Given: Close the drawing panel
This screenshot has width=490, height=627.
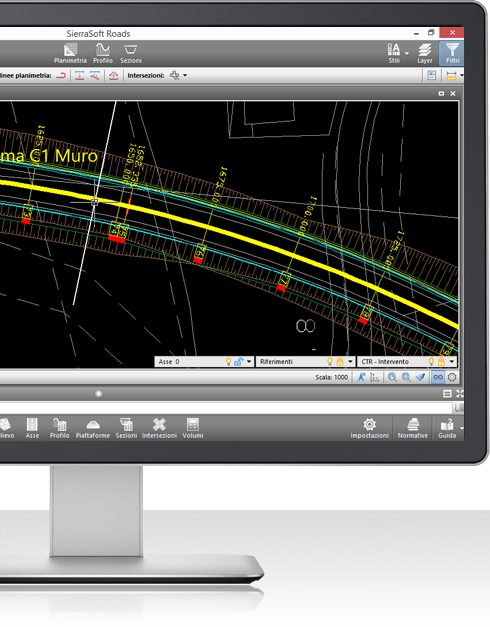Looking at the screenshot, I should point(453,94).
